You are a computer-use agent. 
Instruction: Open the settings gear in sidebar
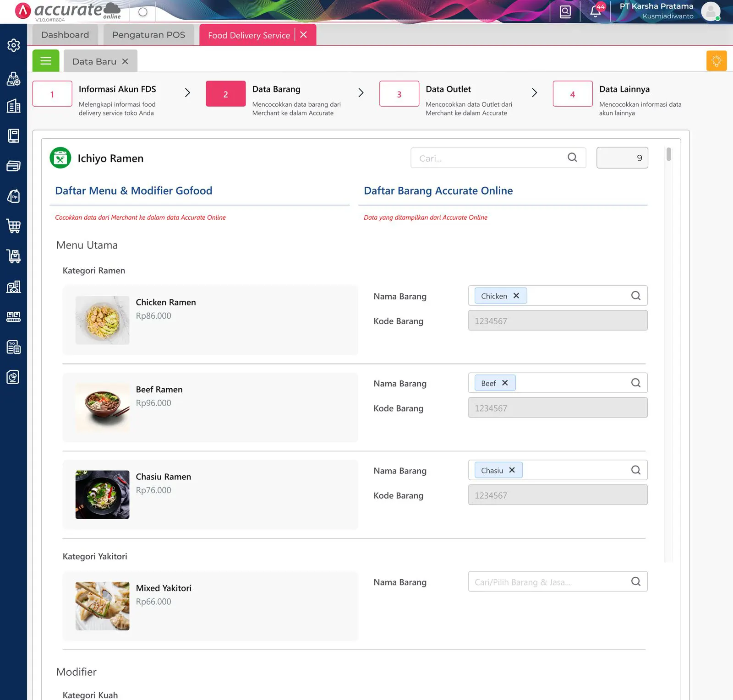(13, 45)
